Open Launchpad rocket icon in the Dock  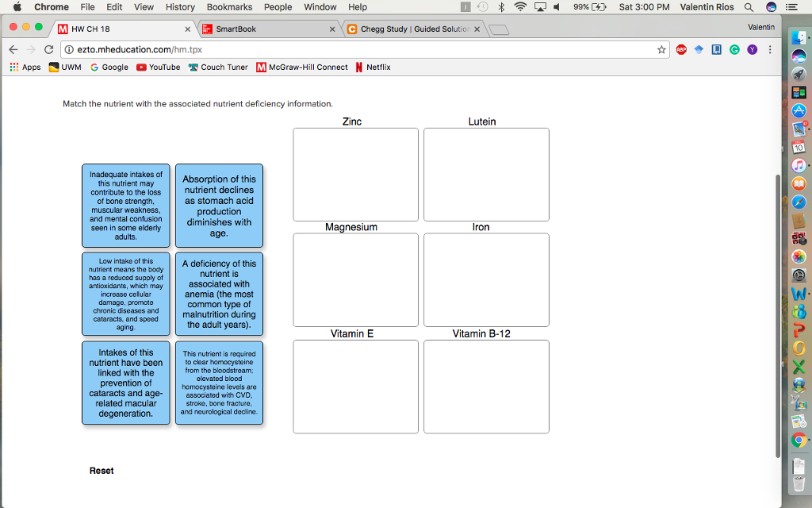pos(799,74)
